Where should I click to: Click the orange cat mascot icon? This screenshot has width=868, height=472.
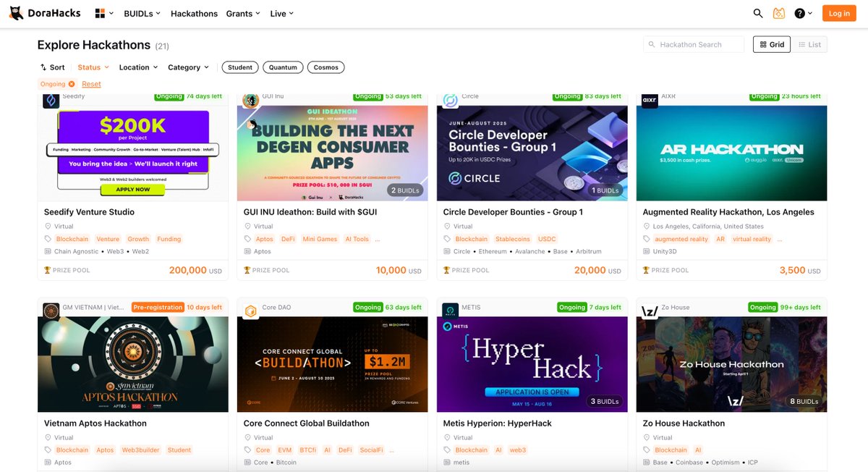coord(779,13)
